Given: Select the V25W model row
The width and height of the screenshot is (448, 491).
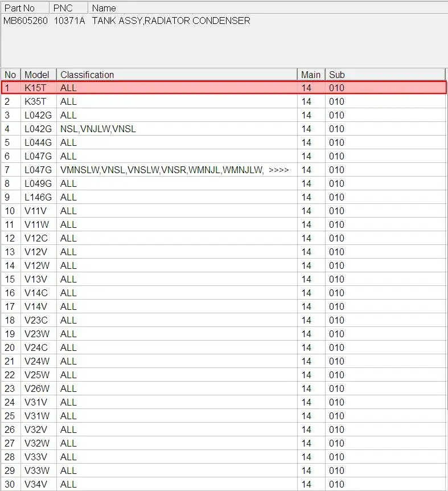Looking at the screenshot, I should (x=224, y=375).
